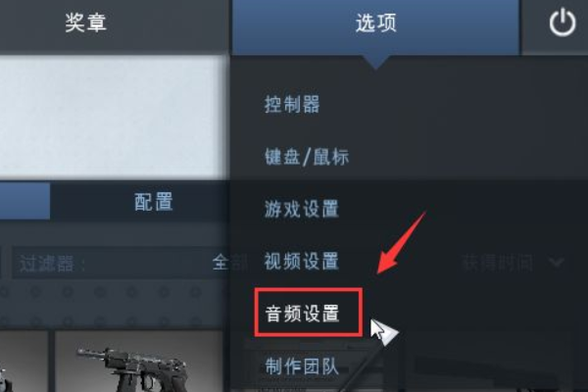Select 游戏设置 menu entry

click(x=302, y=209)
